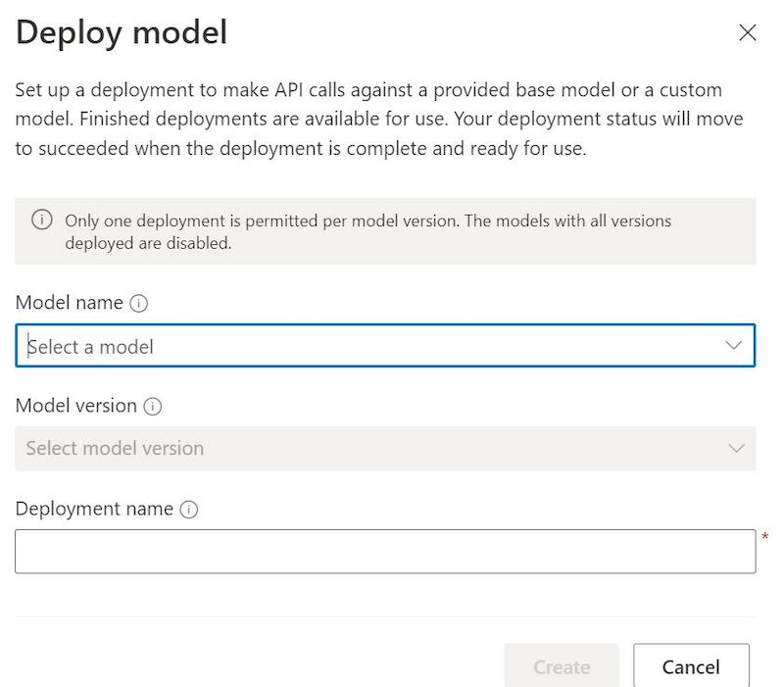Click the Cancel button
The width and height of the screenshot is (784, 687).
tap(692, 666)
